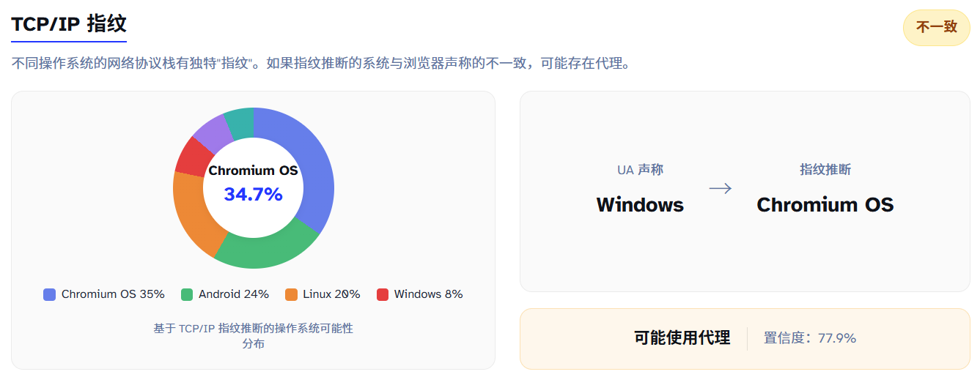Screen dimensions: 980x377
Task: Click the TCP/IP 指纹 section heading
Action: pyautogui.click(x=69, y=23)
